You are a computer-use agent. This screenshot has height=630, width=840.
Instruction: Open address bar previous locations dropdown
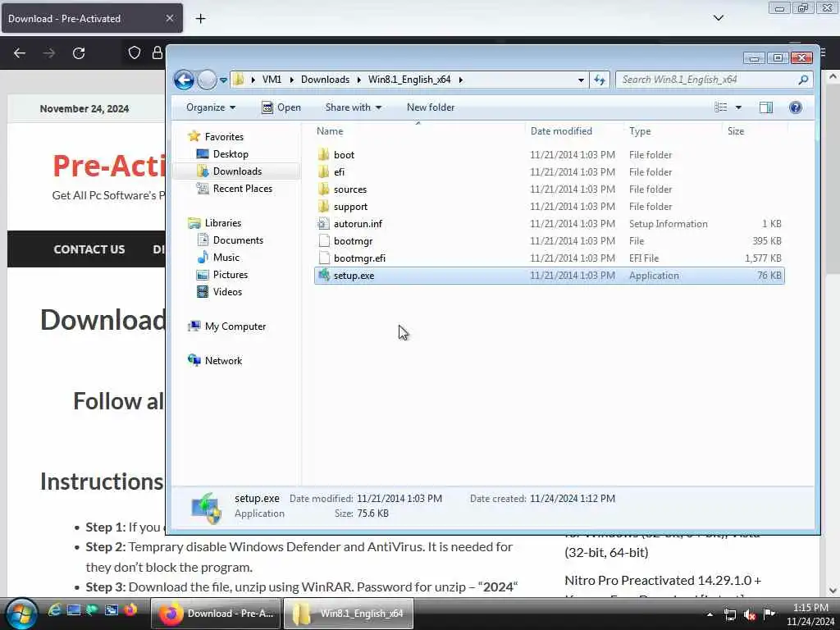point(581,80)
